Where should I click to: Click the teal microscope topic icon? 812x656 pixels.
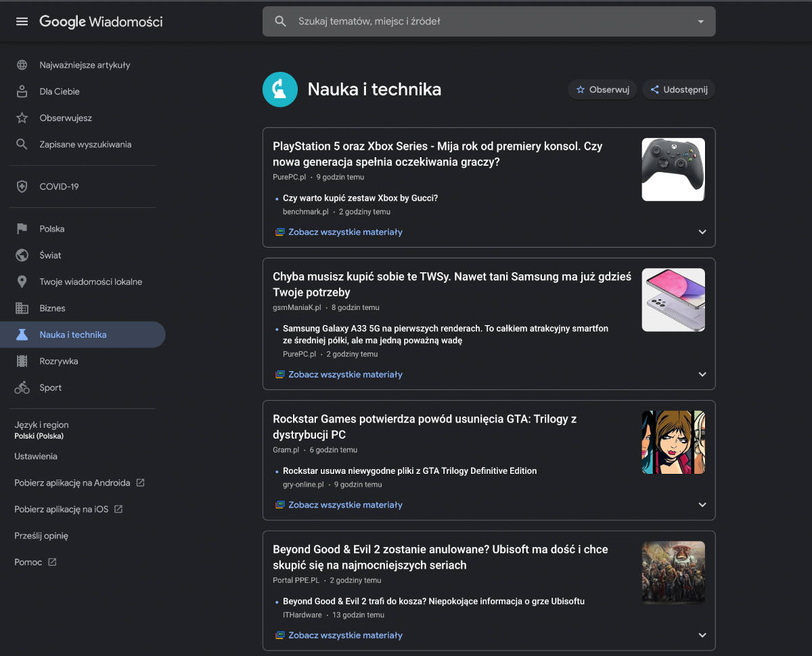[280, 89]
